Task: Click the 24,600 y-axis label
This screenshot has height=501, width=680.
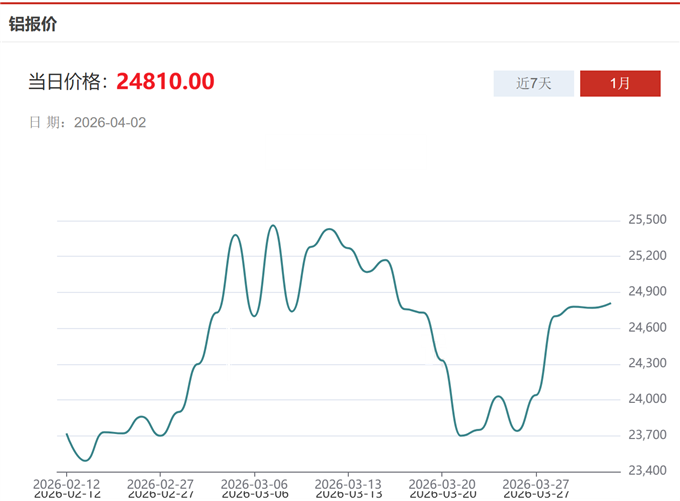Action: pyautogui.click(x=647, y=328)
